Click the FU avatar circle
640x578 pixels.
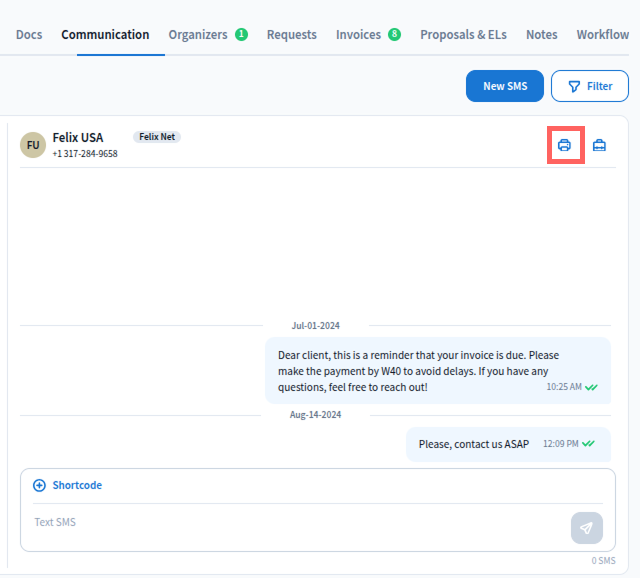click(x=33, y=145)
